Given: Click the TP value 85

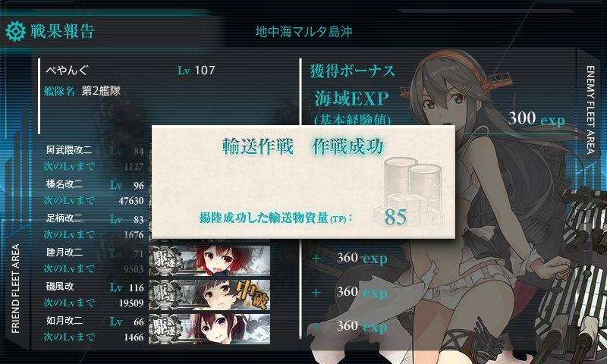Looking at the screenshot, I should click(x=395, y=217).
